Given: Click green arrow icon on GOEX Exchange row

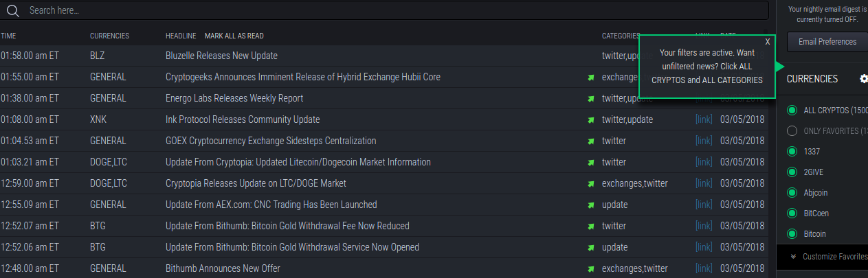Looking at the screenshot, I should point(590,141).
